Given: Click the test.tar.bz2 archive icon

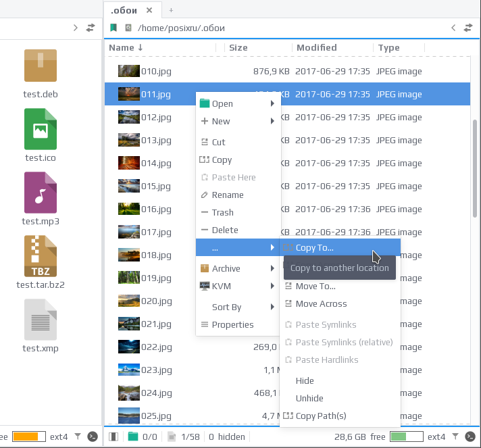Looking at the screenshot, I should click(x=41, y=256).
